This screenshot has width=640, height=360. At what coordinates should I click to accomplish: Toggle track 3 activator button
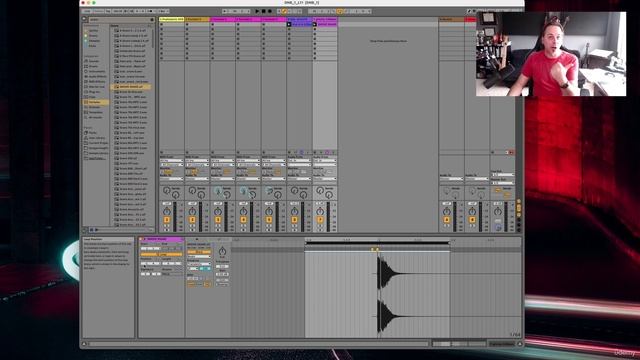pos(218,220)
